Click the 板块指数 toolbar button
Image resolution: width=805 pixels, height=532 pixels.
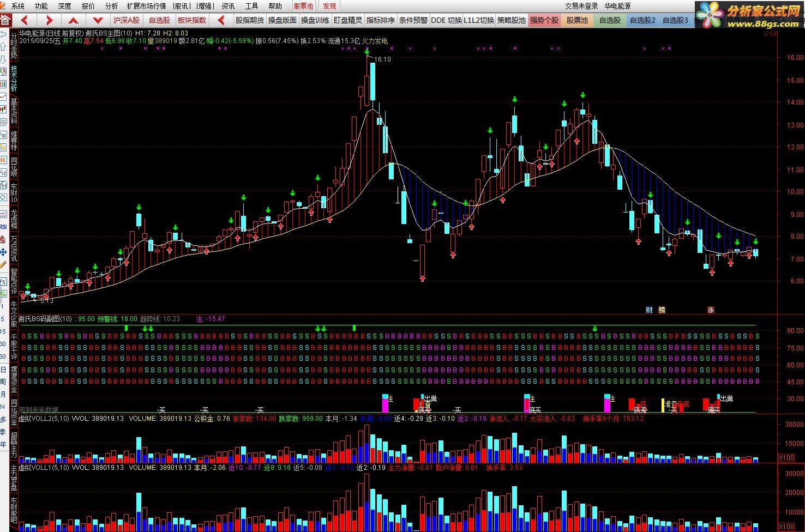[x=192, y=20]
